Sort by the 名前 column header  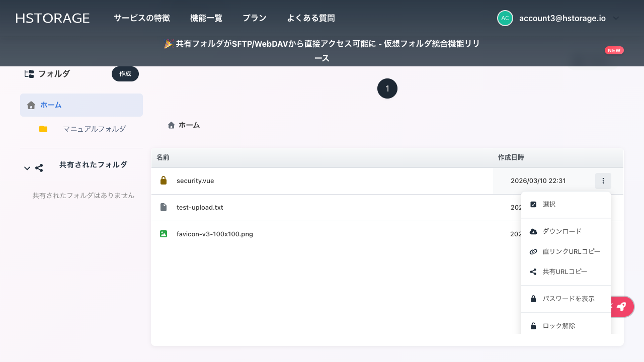[x=163, y=157]
